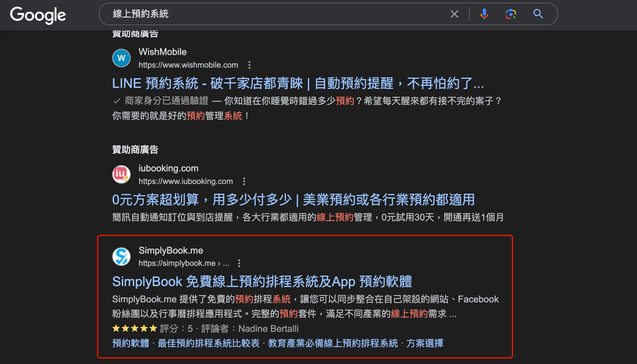Click the 方案選擇 sitelink
Screen dimensions: 637x364
pos(425,343)
